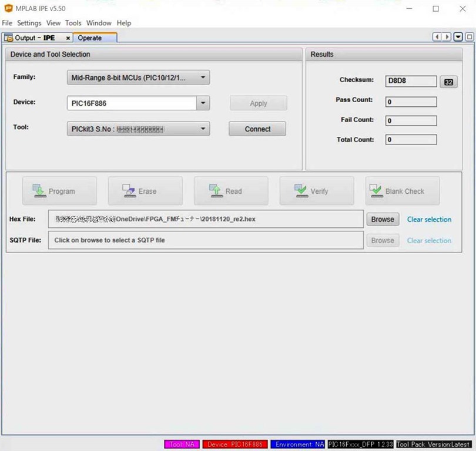
Task: Open the Device combo box arrow
Action: [203, 103]
